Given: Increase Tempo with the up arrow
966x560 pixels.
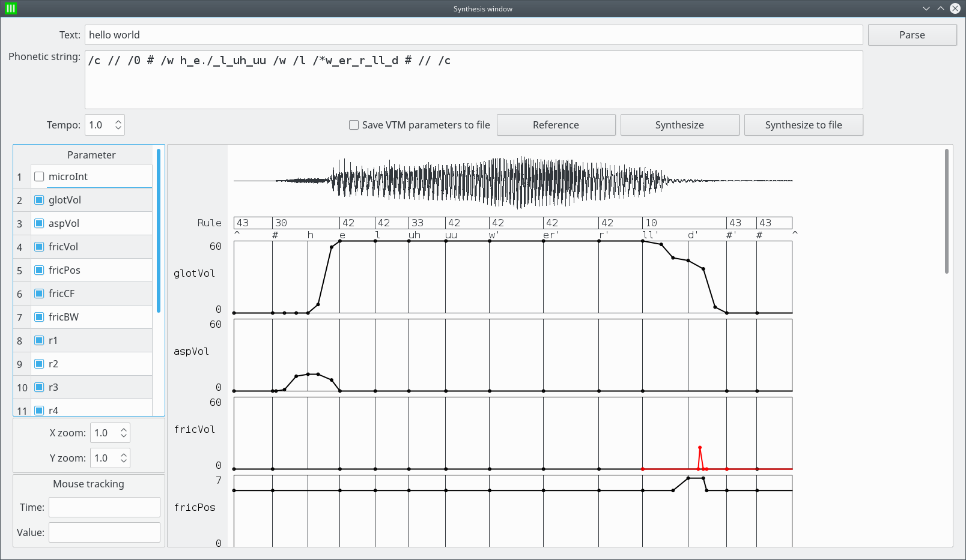Looking at the screenshot, I should tap(118, 121).
